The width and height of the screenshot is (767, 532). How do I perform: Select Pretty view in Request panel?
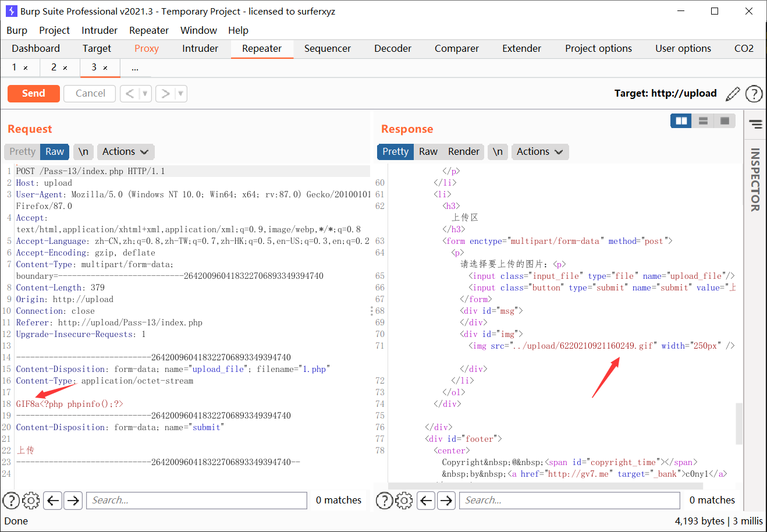(22, 151)
